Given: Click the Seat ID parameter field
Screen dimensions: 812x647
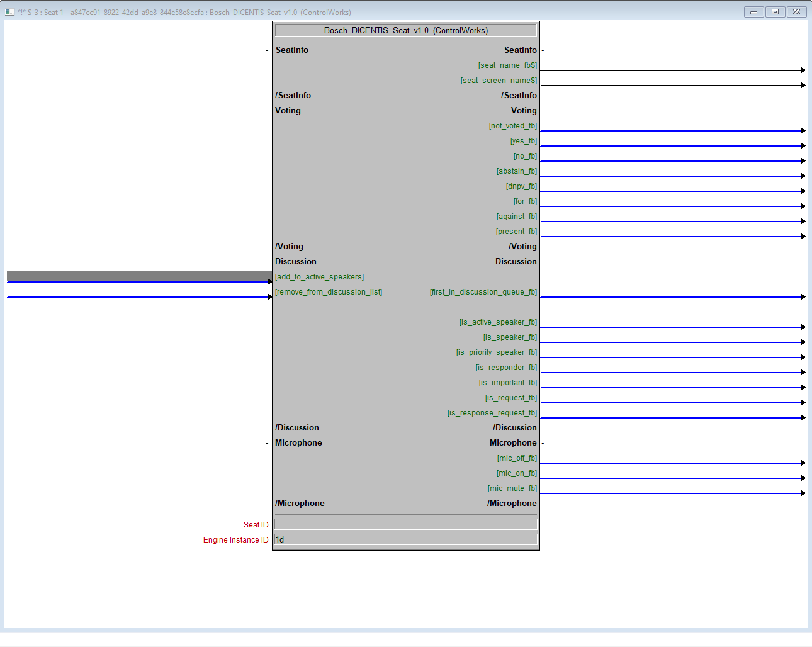Looking at the screenshot, I should [406, 524].
